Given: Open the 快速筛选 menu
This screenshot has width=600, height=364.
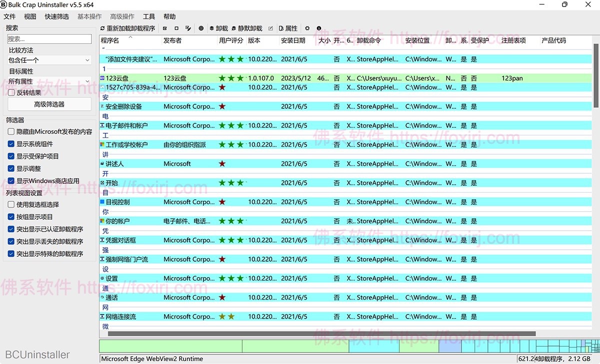Looking at the screenshot, I should point(57,16).
